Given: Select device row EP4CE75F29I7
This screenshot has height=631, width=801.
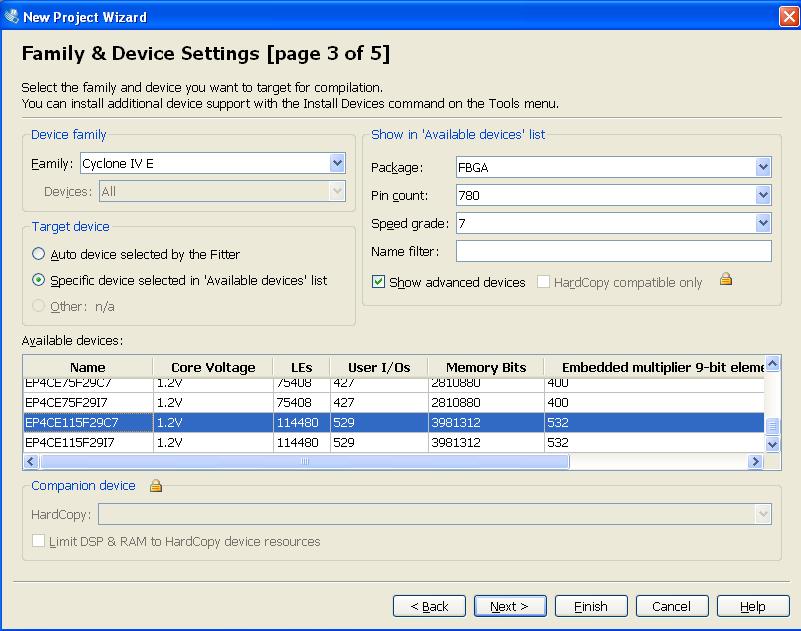Looking at the screenshot, I should pyautogui.click(x=394, y=403).
